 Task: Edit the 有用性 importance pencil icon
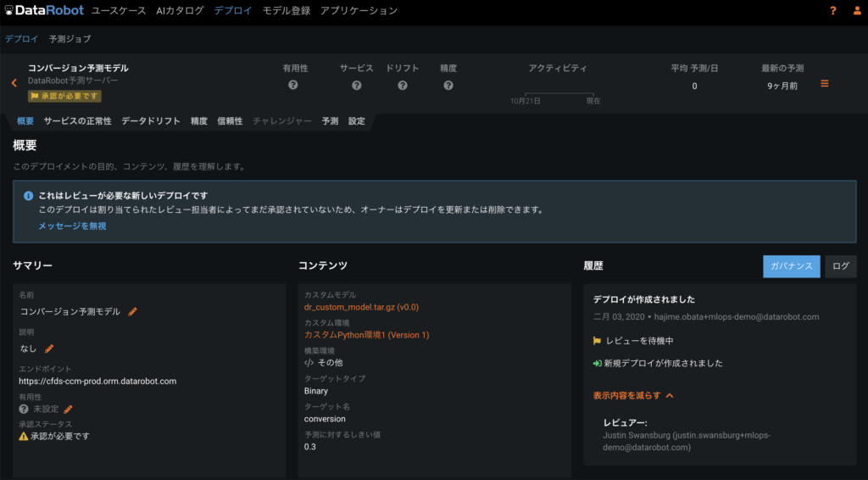[68, 409]
